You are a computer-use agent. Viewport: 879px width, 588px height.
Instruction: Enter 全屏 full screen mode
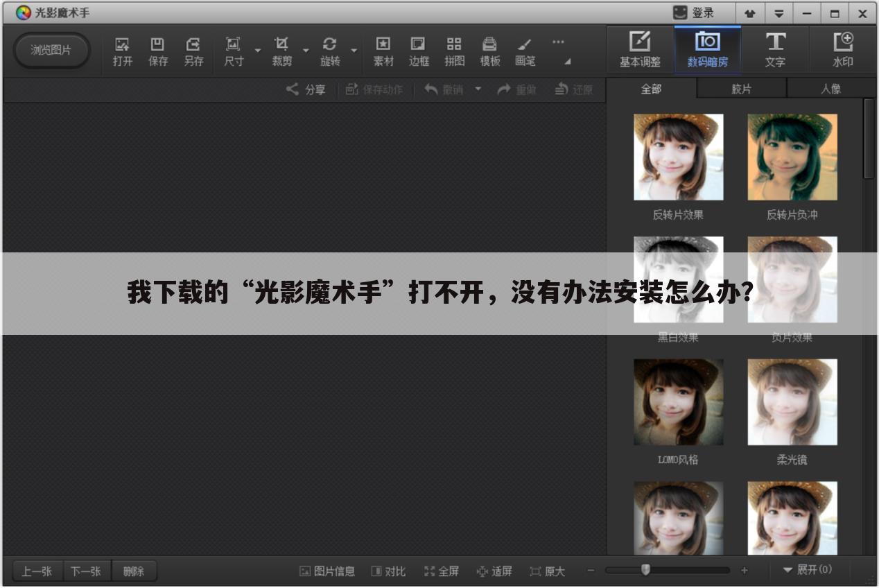[442, 571]
